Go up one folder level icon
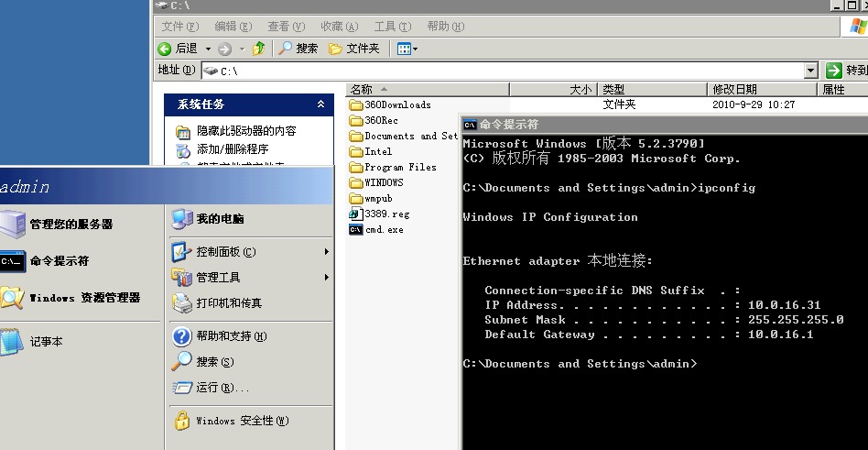This screenshot has width=868, height=450. 258,49
